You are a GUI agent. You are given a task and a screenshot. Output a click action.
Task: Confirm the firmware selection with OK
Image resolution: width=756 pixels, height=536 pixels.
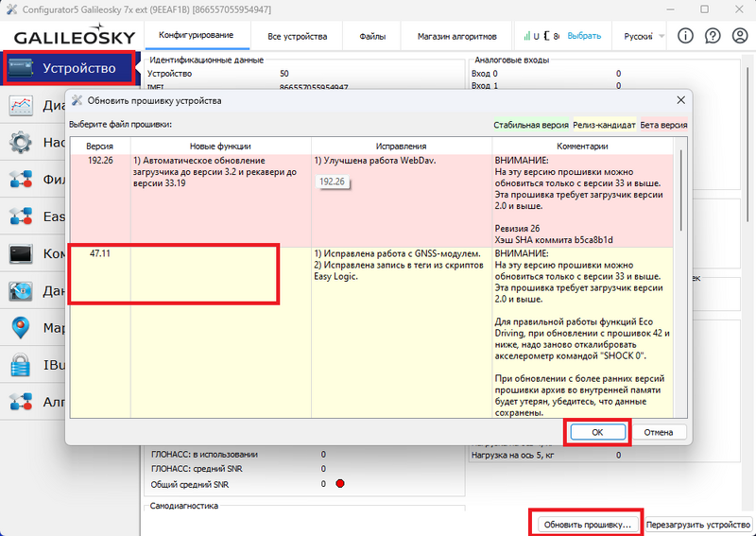click(597, 432)
